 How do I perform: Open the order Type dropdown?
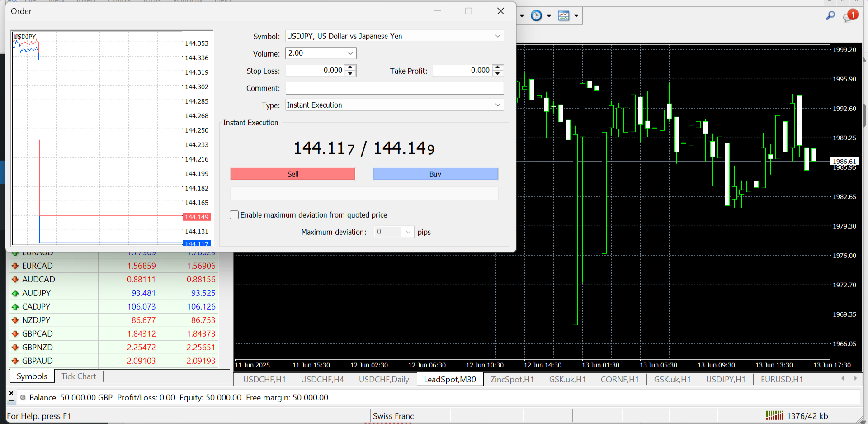tap(498, 105)
